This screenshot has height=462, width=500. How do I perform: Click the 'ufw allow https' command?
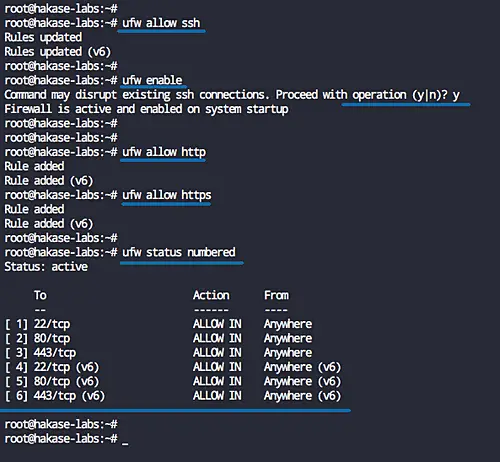[x=167, y=195]
